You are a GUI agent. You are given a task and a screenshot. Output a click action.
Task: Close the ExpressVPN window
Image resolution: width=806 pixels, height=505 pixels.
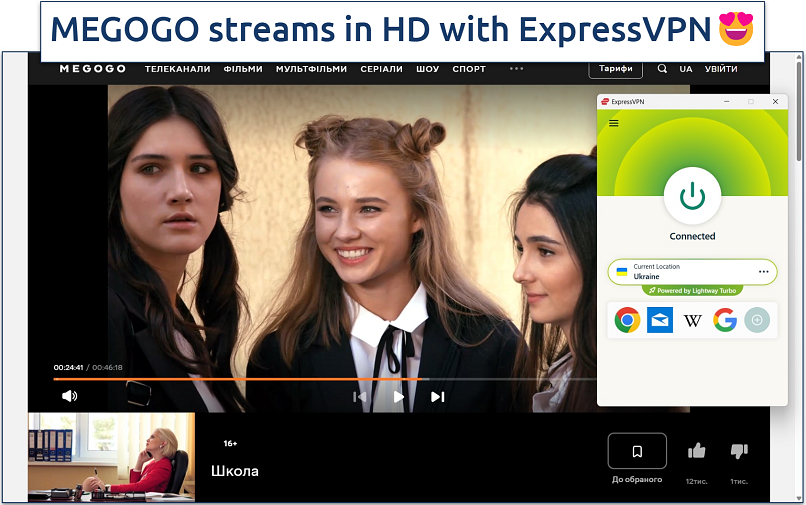[775, 102]
